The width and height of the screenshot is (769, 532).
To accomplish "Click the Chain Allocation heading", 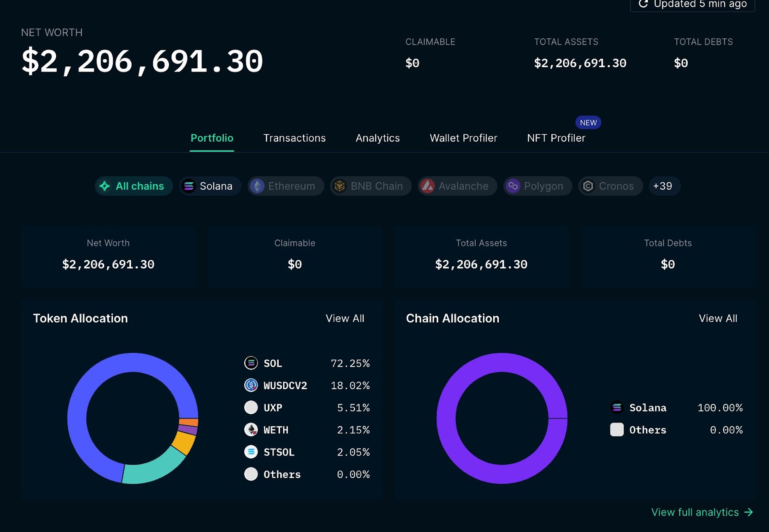I will 453,318.
